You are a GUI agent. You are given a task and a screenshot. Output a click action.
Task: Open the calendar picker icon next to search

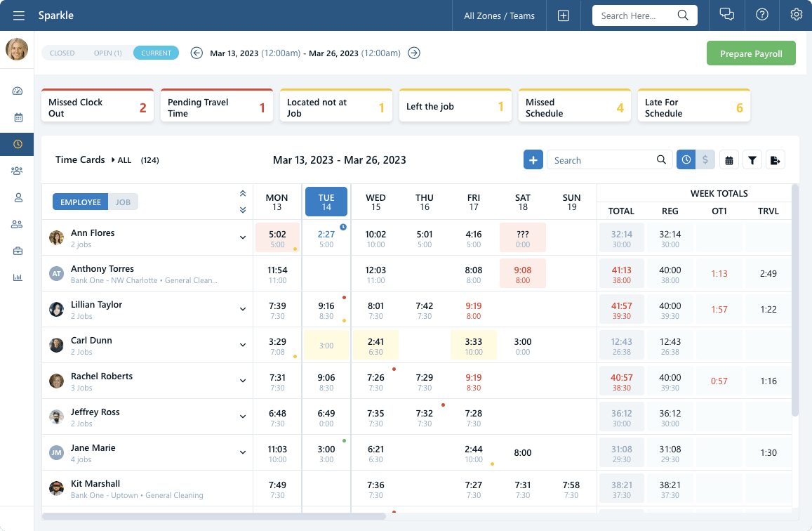pyautogui.click(x=728, y=159)
